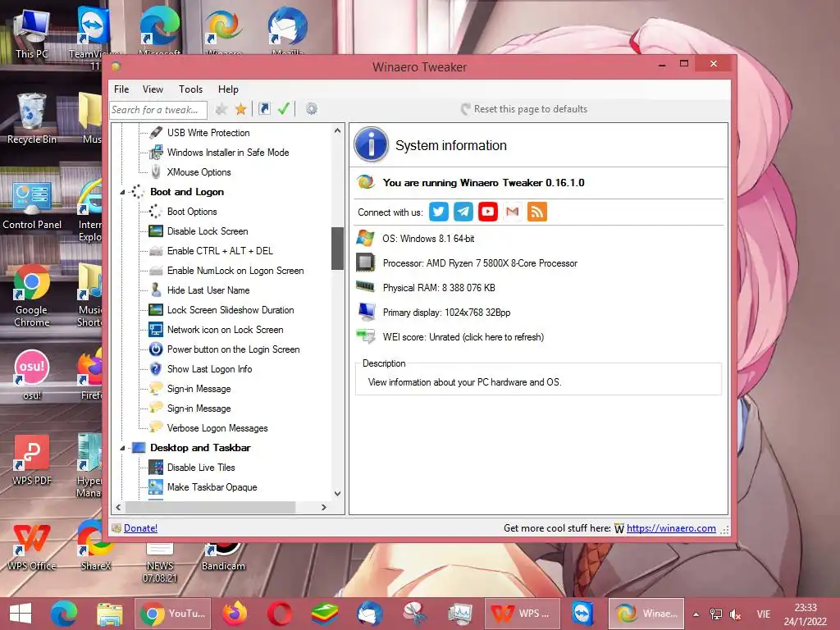The height and width of the screenshot is (630, 840).
Task: Open Control Panel desktop icon
Action: [32, 205]
